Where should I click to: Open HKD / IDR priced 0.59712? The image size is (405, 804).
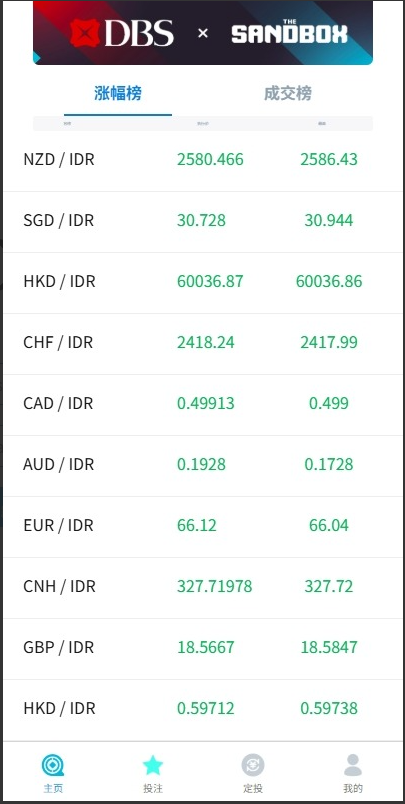pos(203,709)
